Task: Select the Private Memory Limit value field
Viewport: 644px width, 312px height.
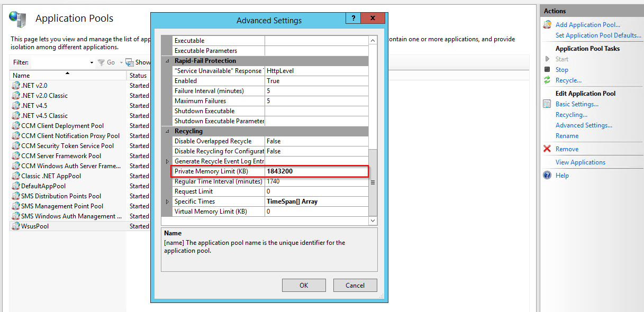Action: click(316, 171)
